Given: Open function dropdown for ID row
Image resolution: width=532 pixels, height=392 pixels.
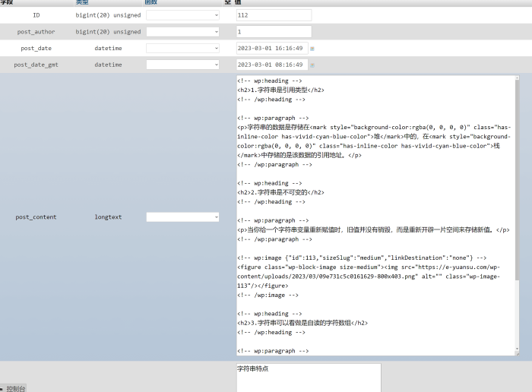Looking at the screenshot, I should point(182,15).
